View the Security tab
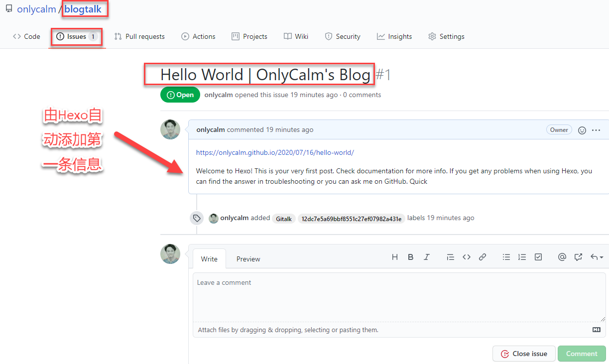This screenshot has width=609, height=364. pos(343,36)
